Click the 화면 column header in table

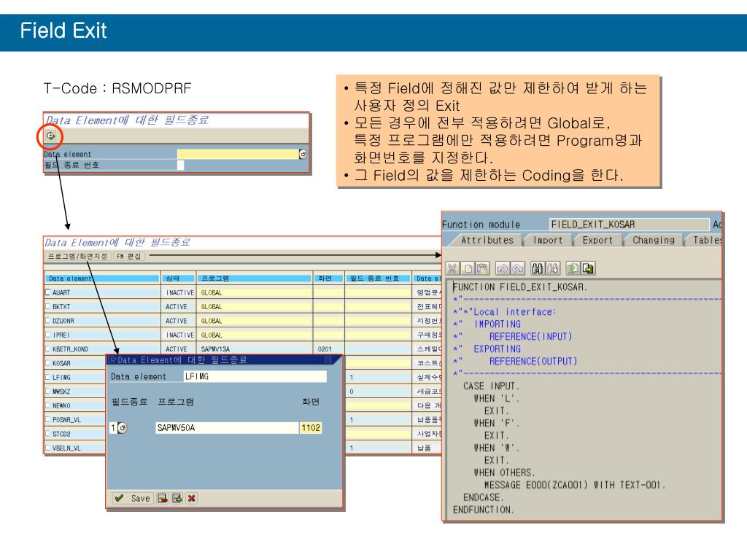point(328,278)
